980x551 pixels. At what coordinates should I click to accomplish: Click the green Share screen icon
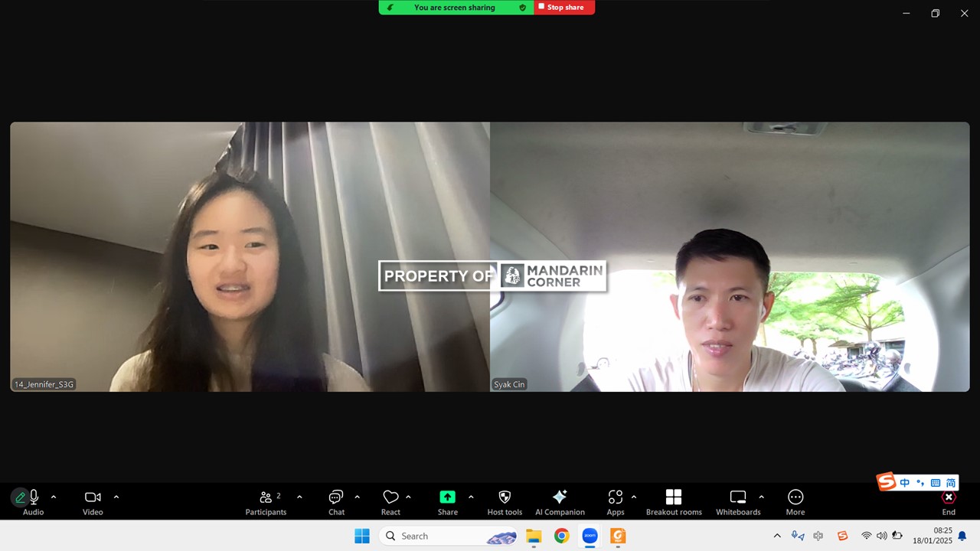click(x=447, y=497)
